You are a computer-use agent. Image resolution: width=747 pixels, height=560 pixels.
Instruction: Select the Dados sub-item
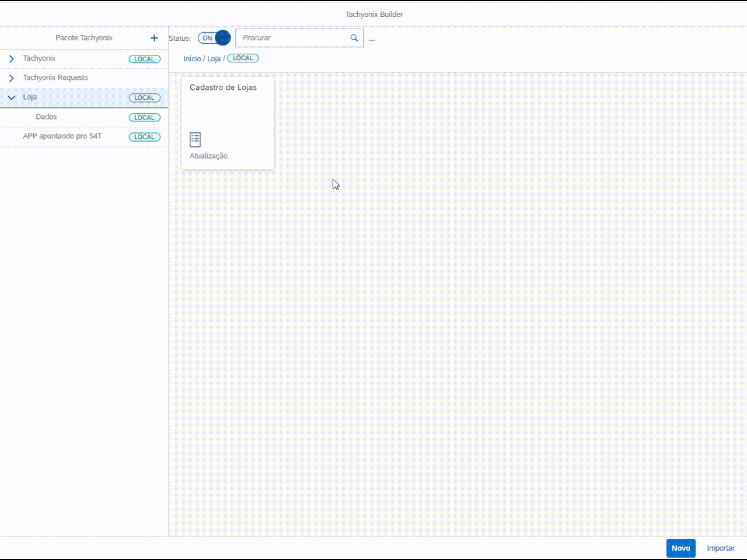(x=46, y=117)
